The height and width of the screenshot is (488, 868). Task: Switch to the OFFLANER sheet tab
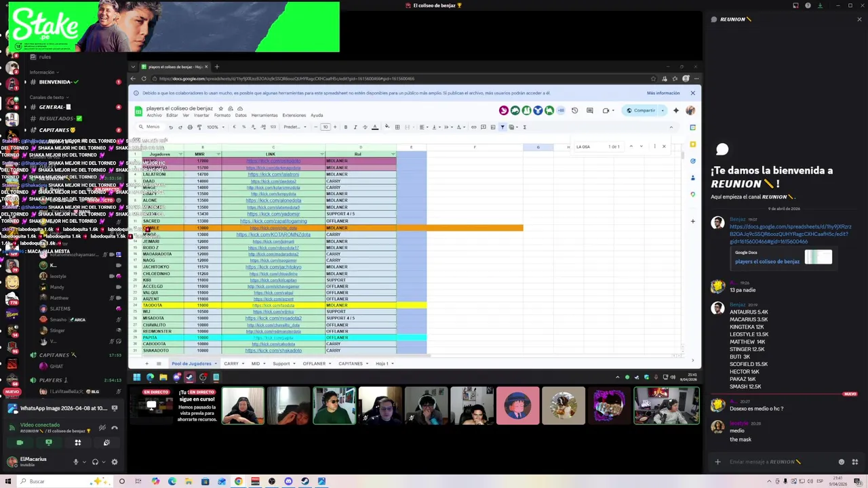314,363
